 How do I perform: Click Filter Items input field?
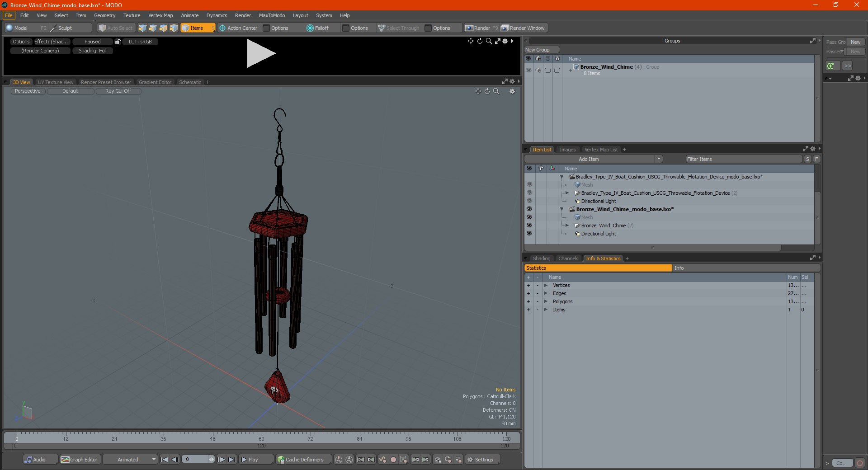point(744,159)
